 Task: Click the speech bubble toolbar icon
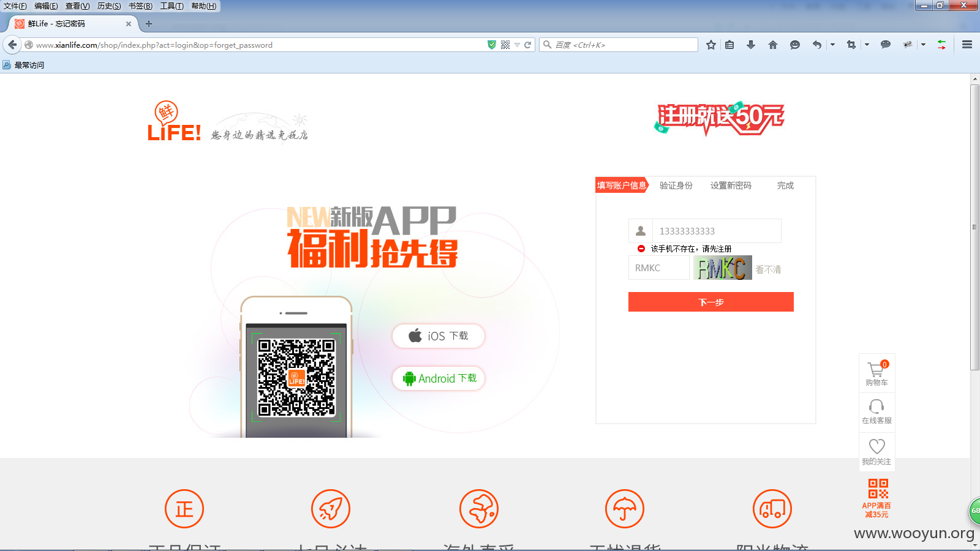(886, 45)
